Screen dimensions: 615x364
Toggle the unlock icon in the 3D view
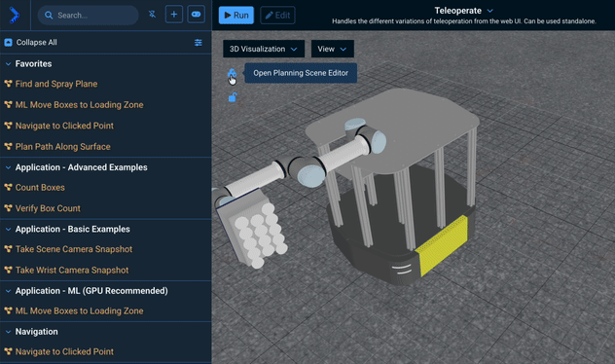pyautogui.click(x=233, y=97)
